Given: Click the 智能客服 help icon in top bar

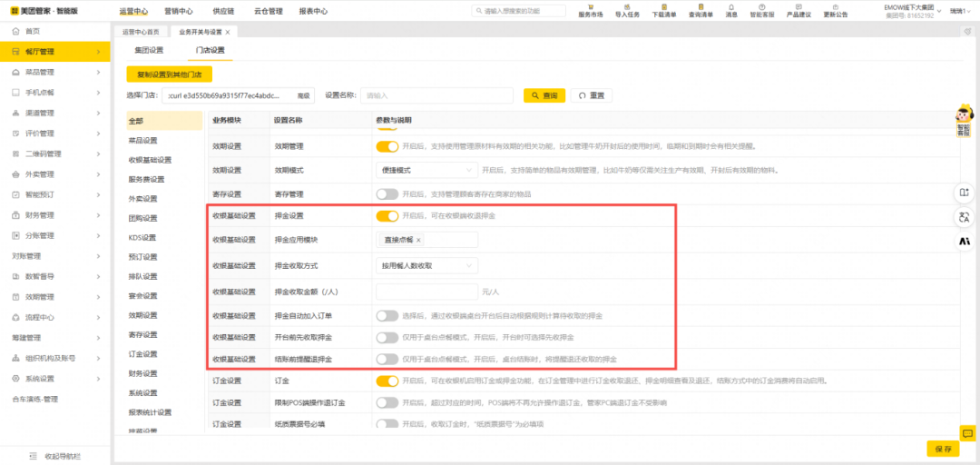Looking at the screenshot, I should [x=762, y=7].
